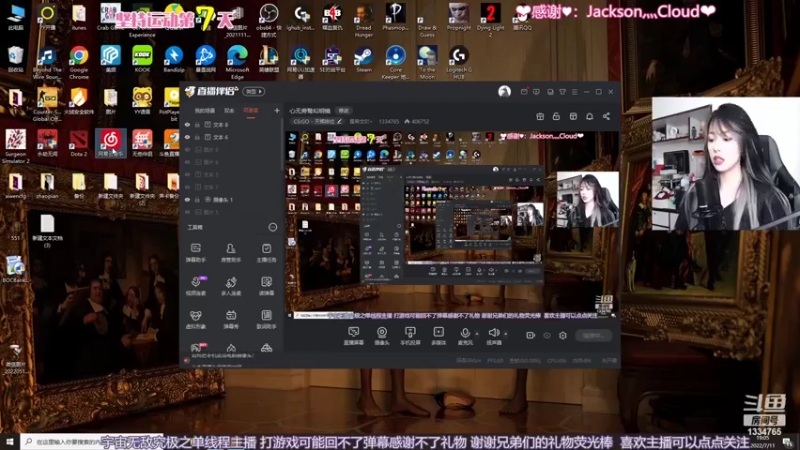Open Microsoft Edge desktop shortcut
Viewport: 800px width, 450px height.
coord(237,62)
